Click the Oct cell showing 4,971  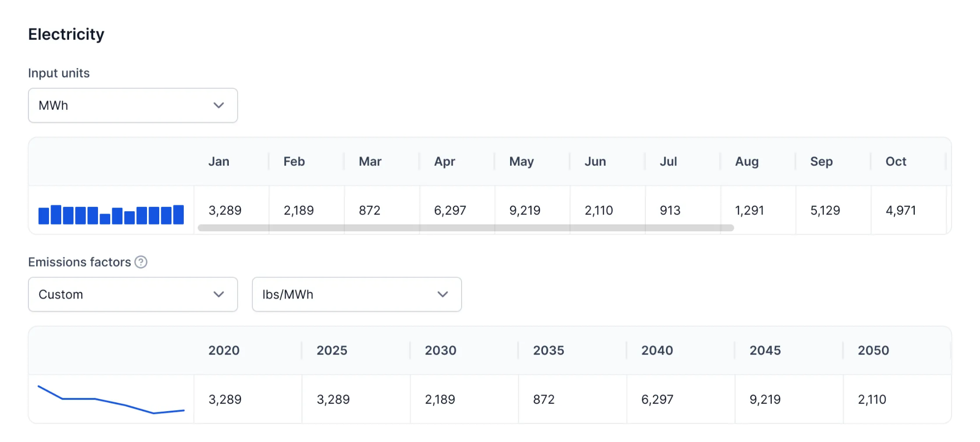tap(908, 210)
